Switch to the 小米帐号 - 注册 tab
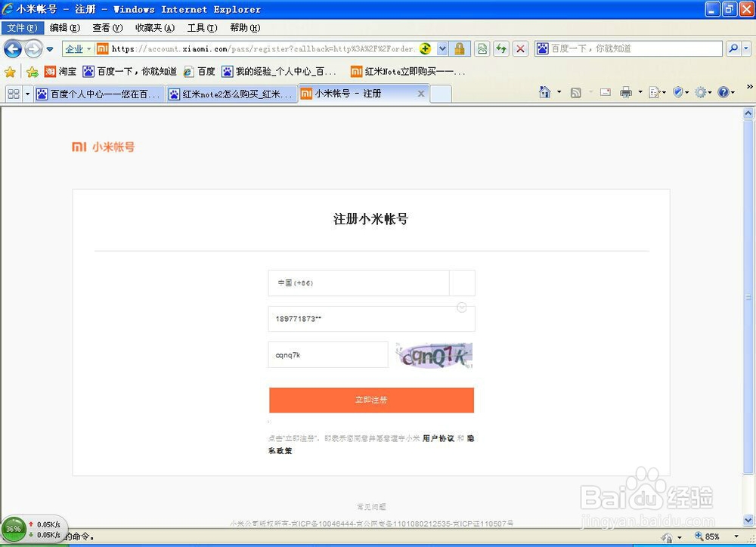 (x=364, y=94)
